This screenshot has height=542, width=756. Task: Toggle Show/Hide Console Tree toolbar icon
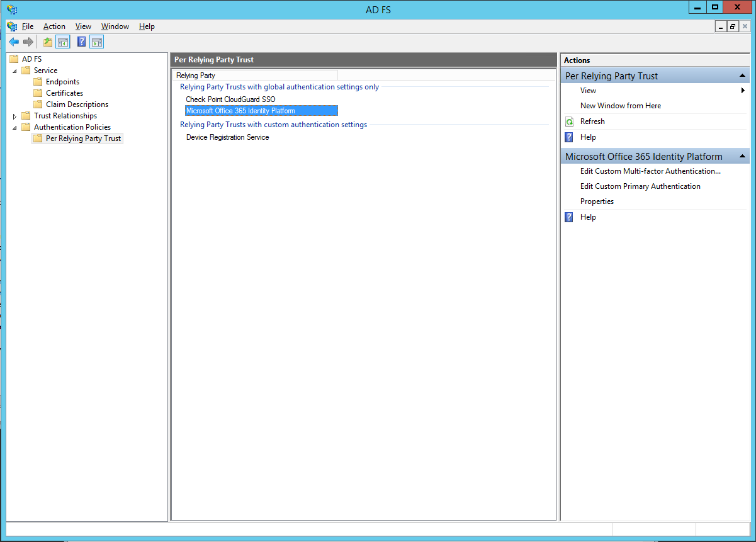coord(62,42)
